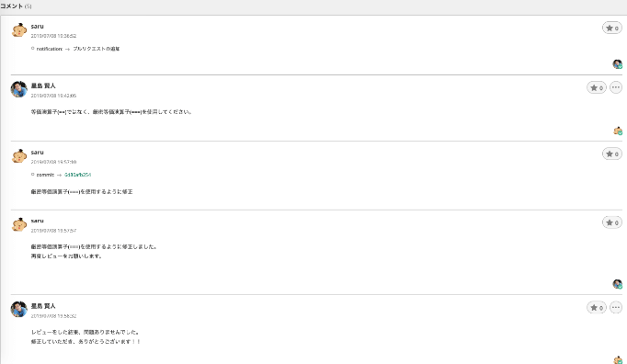627x364 pixels.
Task: Click notified user icon under first comment
Action: [x=618, y=64]
